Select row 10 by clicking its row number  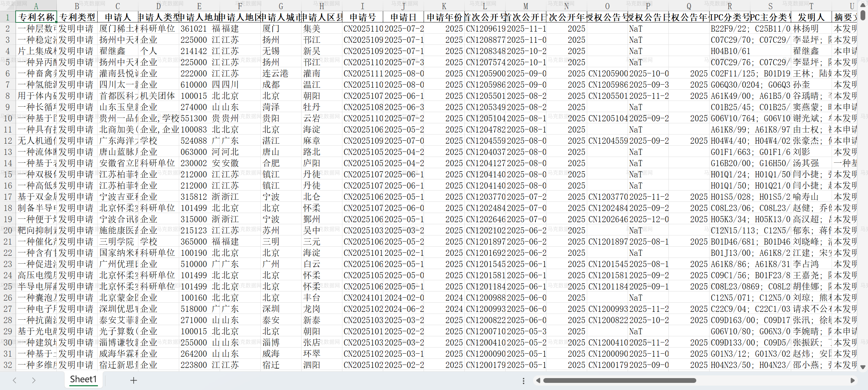pyautogui.click(x=7, y=118)
